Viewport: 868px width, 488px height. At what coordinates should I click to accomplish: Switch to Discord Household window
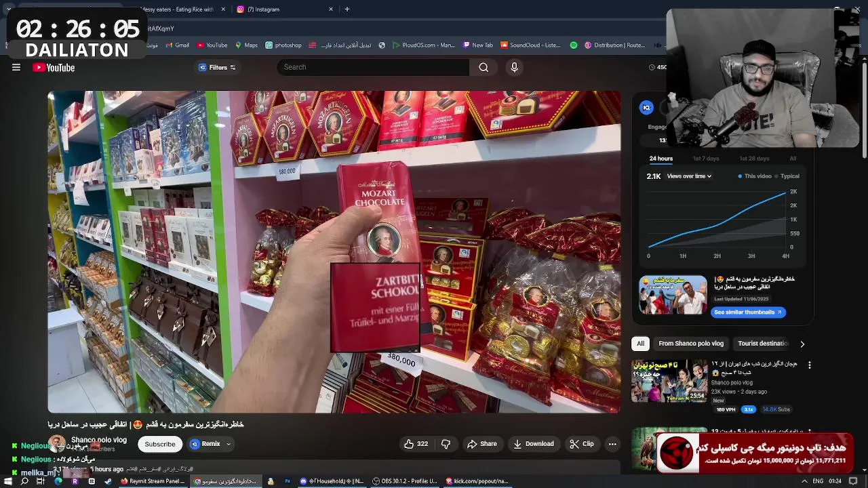332,481
